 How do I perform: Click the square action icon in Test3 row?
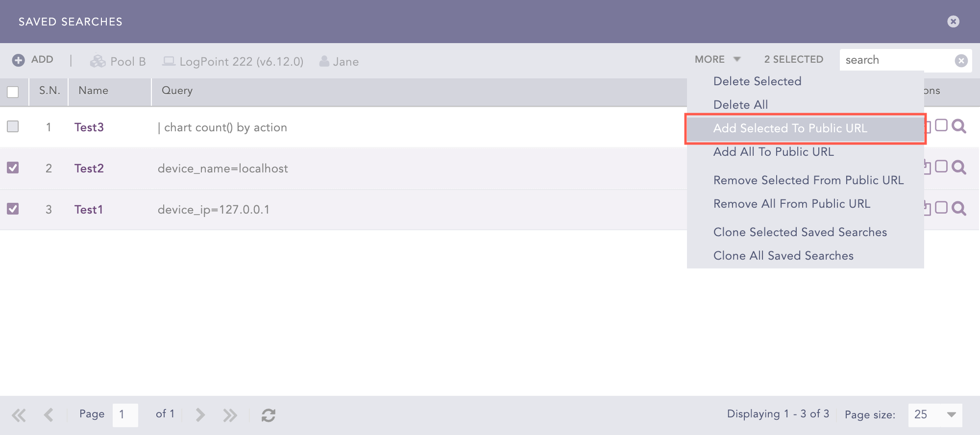tap(941, 125)
